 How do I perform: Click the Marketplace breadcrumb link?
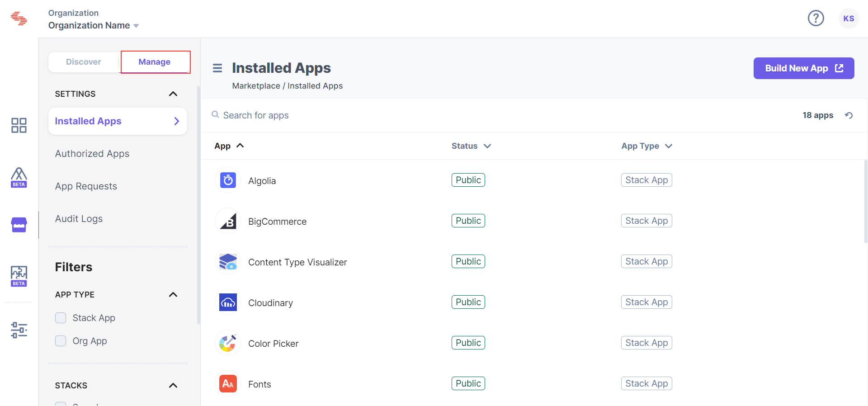pyautogui.click(x=256, y=86)
